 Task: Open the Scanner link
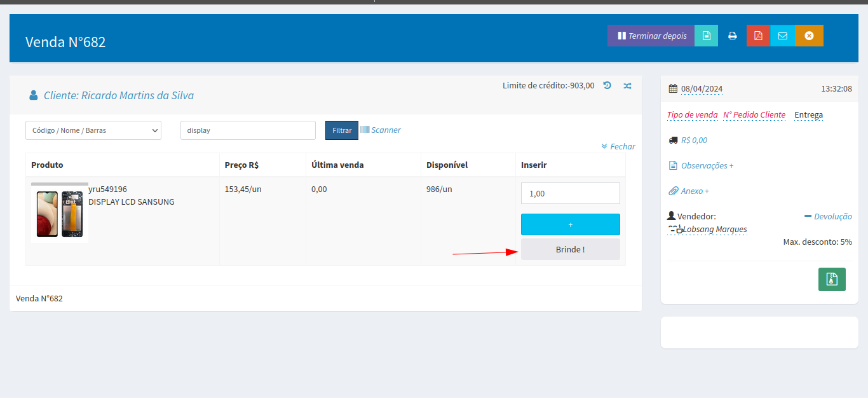click(381, 130)
